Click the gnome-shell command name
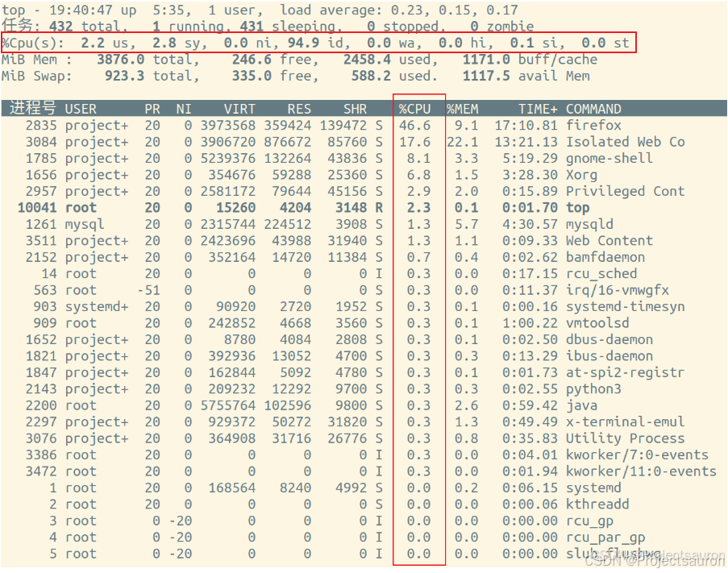Screen dimensions: 728x573 pyautogui.click(x=609, y=158)
